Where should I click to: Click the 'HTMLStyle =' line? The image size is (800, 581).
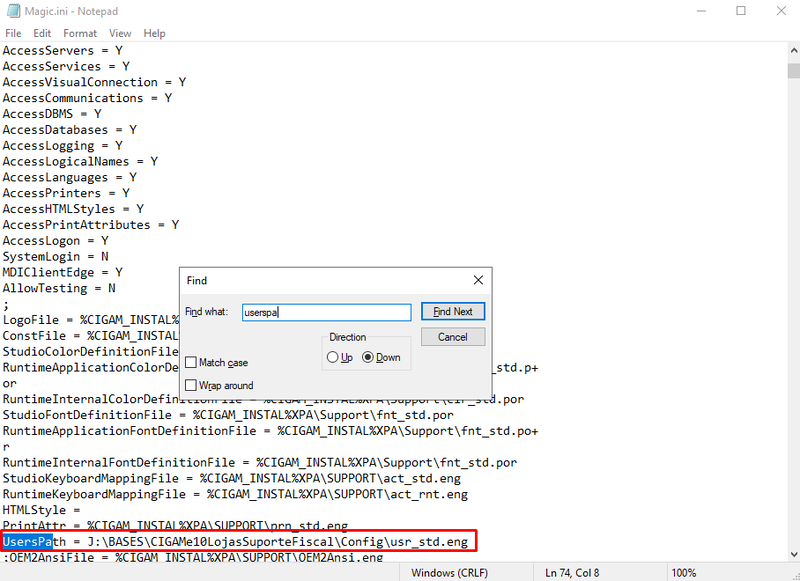(41, 510)
